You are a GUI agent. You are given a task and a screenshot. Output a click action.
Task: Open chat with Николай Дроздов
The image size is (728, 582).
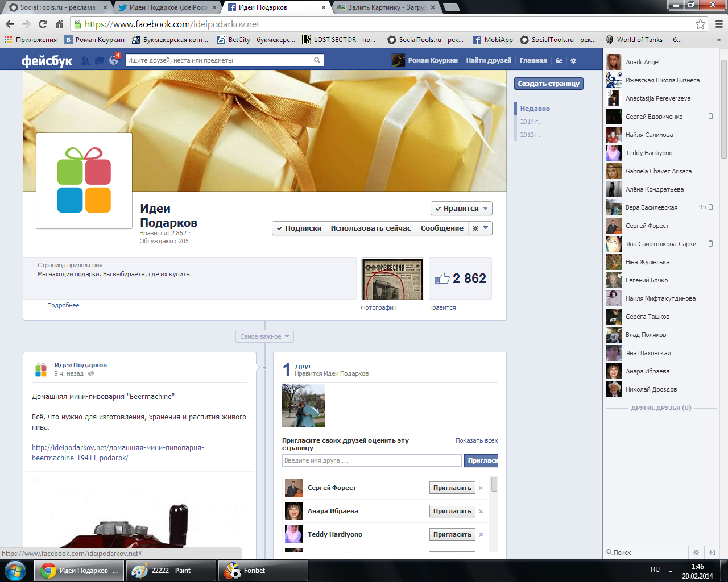pyautogui.click(x=660, y=389)
